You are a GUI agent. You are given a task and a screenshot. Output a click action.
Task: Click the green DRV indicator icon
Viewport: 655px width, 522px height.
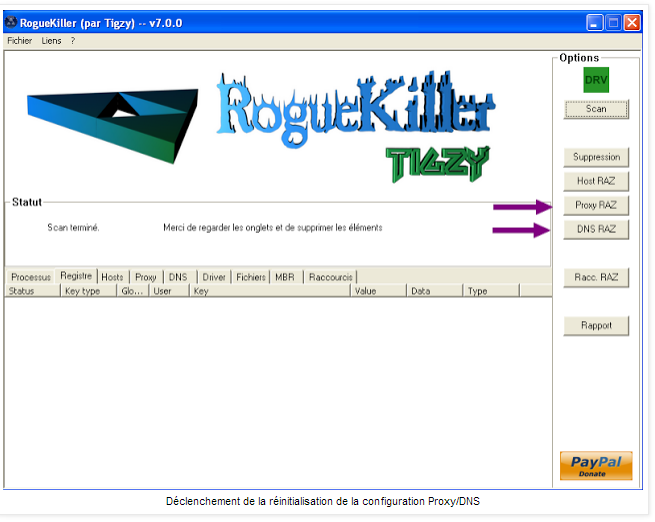coord(596,80)
